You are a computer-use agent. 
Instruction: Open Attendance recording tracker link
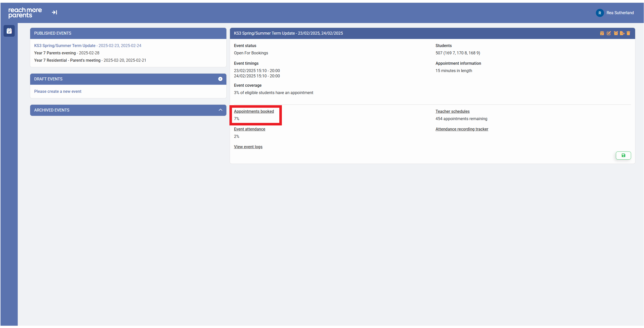coord(462,129)
